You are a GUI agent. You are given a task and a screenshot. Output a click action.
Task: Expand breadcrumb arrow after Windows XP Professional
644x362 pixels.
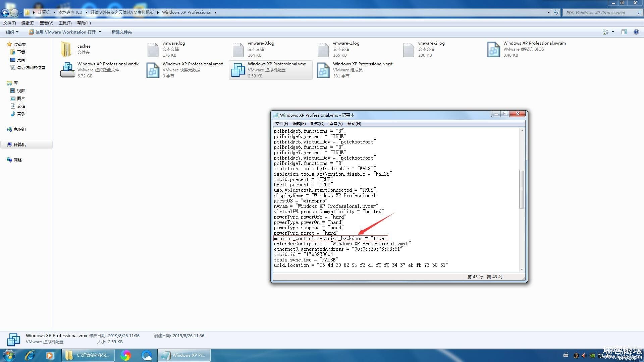click(215, 12)
